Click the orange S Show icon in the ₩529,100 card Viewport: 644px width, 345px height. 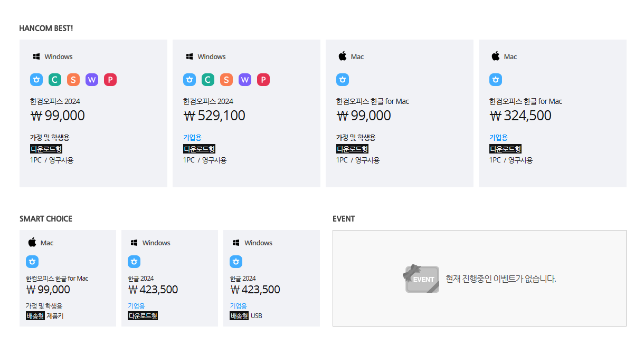226,80
